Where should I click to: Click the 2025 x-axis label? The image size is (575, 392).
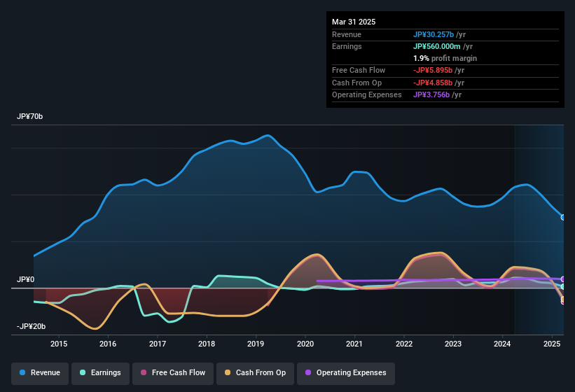(552, 344)
